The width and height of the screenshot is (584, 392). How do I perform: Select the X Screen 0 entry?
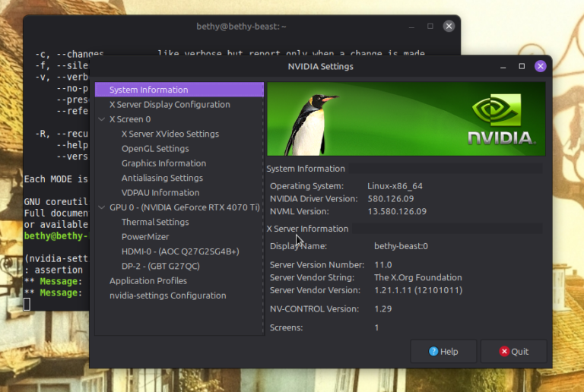[130, 119]
